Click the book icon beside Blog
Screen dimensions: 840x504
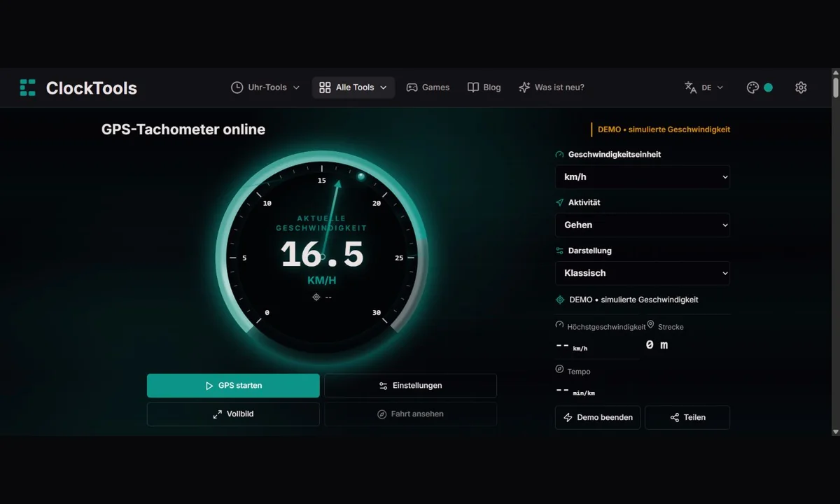point(473,87)
